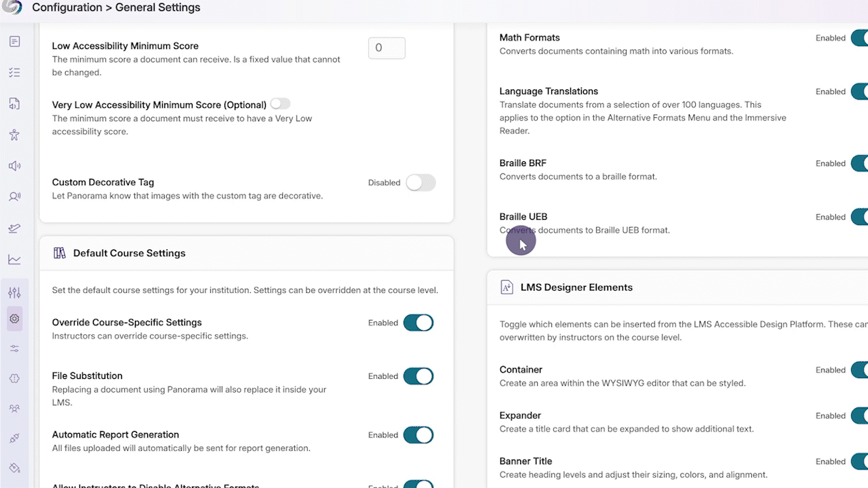Open the line chart analytics icon
This screenshot has width=868, height=488.
click(x=14, y=260)
